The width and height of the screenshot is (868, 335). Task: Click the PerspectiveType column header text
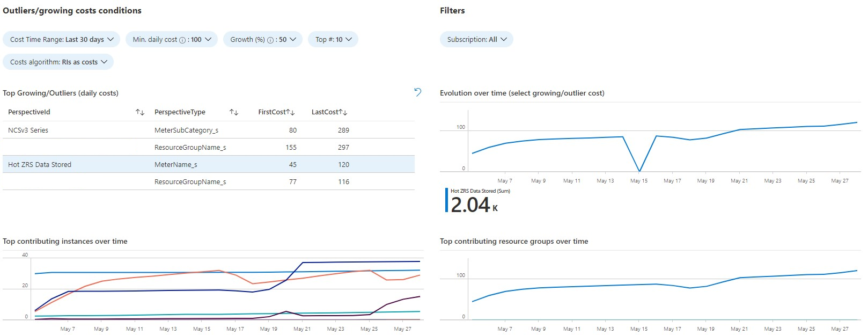(180, 112)
